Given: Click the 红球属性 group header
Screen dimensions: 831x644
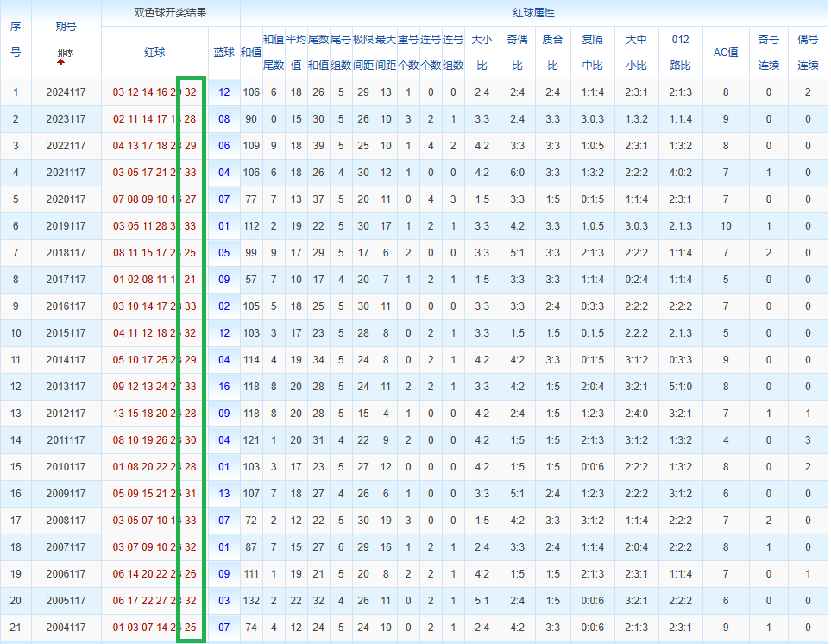Looking at the screenshot, I should pos(533,13).
